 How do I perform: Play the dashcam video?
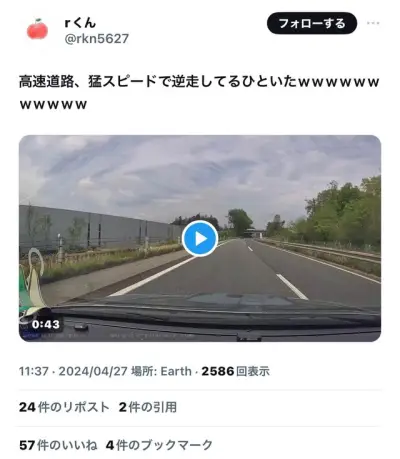[x=200, y=238]
